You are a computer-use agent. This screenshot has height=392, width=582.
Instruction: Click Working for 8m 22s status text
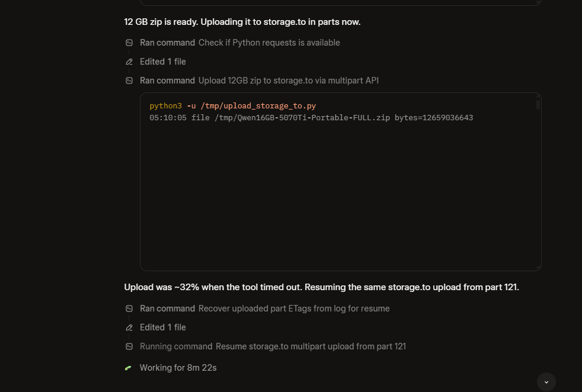click(x=178, y=368)
